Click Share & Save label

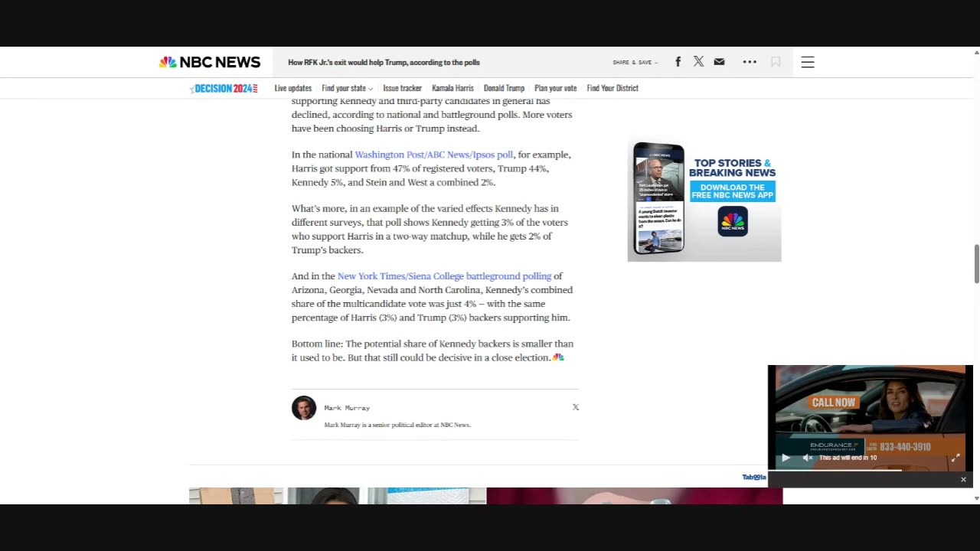click(x=635, y=62)
